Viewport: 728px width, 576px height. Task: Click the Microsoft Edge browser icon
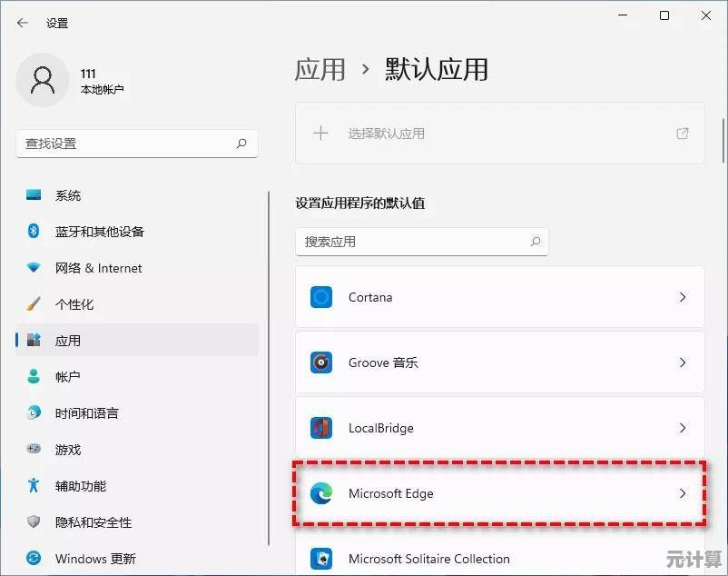point(321,493)
